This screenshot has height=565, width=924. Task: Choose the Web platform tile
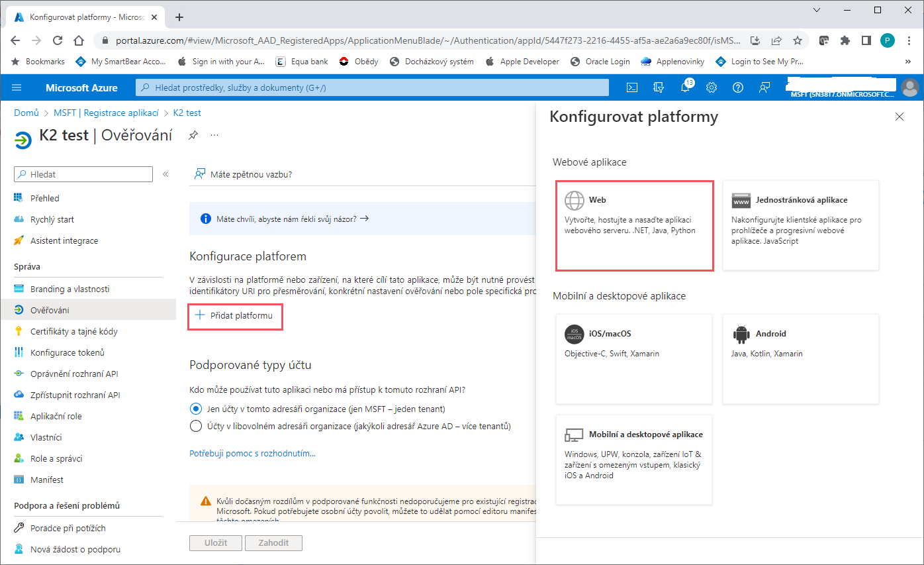tap(634, 225)
